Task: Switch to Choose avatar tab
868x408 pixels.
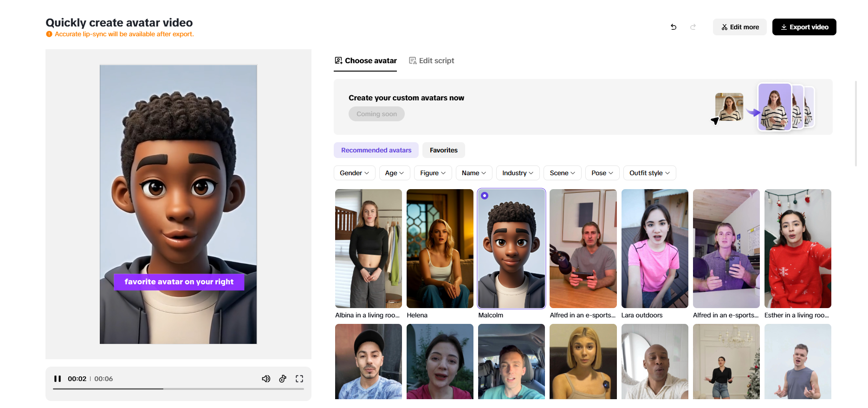Action: (x=365, y=61)
